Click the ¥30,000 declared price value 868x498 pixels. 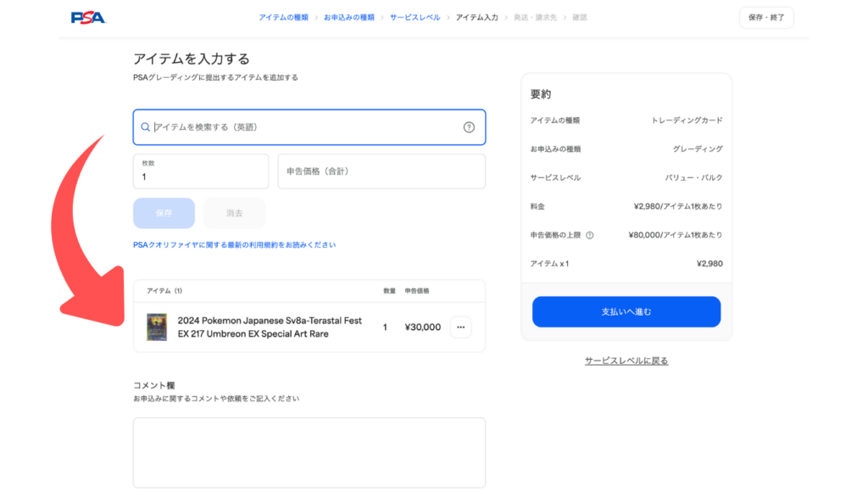tap(423, 327)
